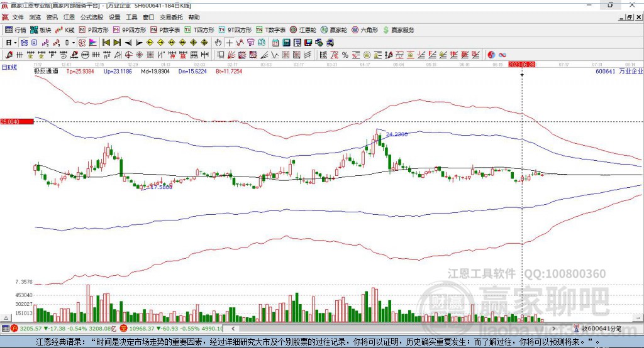Open the calculator icon in the toolbar
Screen dimensions: 644x348
(286, 43)
